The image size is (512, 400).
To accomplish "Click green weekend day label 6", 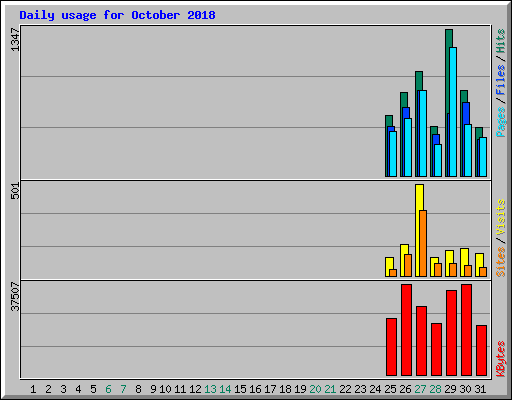I will (108, 389).
